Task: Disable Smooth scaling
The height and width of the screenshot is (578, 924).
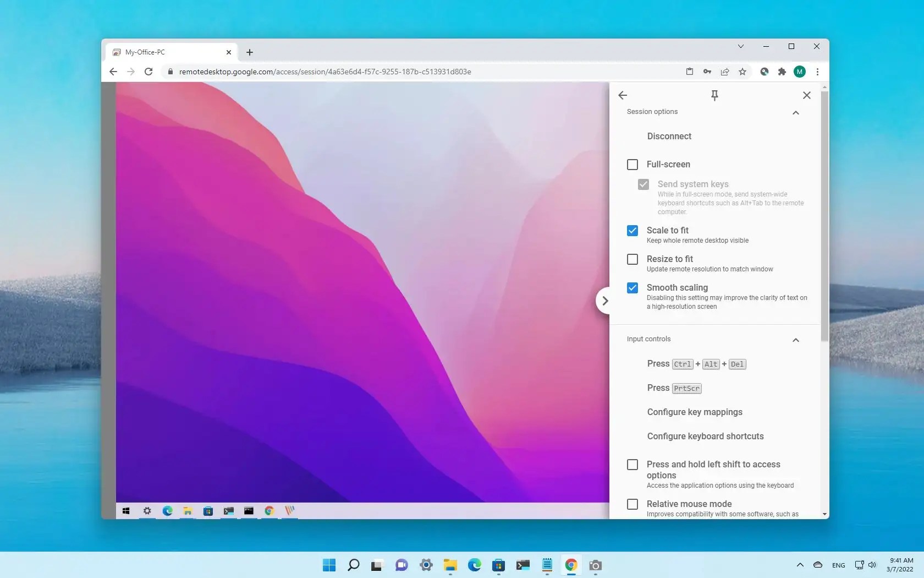Action: (x=632, y=288)
